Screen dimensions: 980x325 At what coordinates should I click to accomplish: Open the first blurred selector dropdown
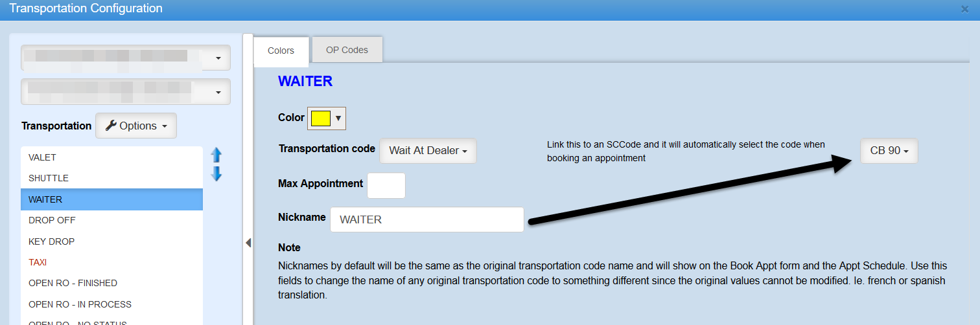click(x=126, y=58)
